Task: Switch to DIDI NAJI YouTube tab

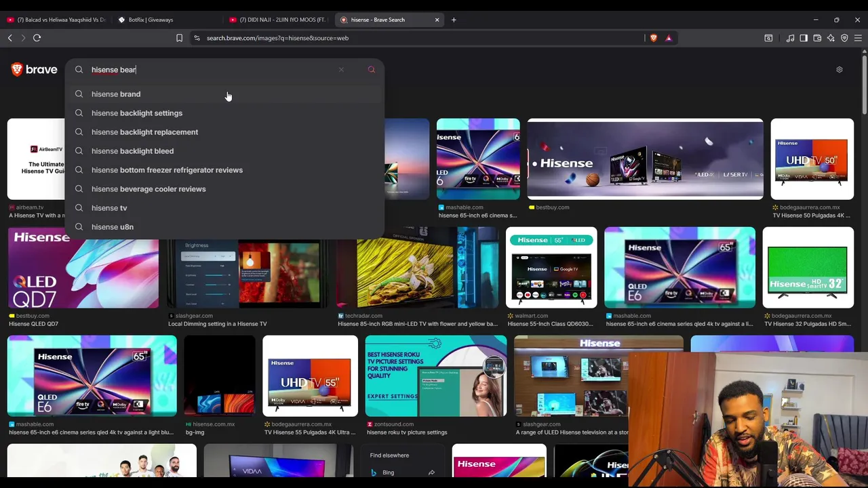Action: (278, 20)
